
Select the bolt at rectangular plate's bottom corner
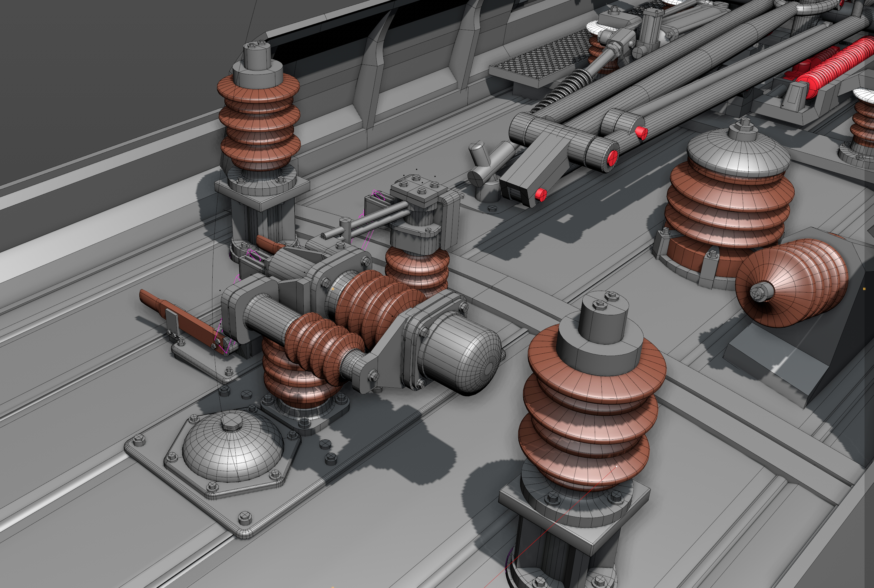click(x=245, y=517)
